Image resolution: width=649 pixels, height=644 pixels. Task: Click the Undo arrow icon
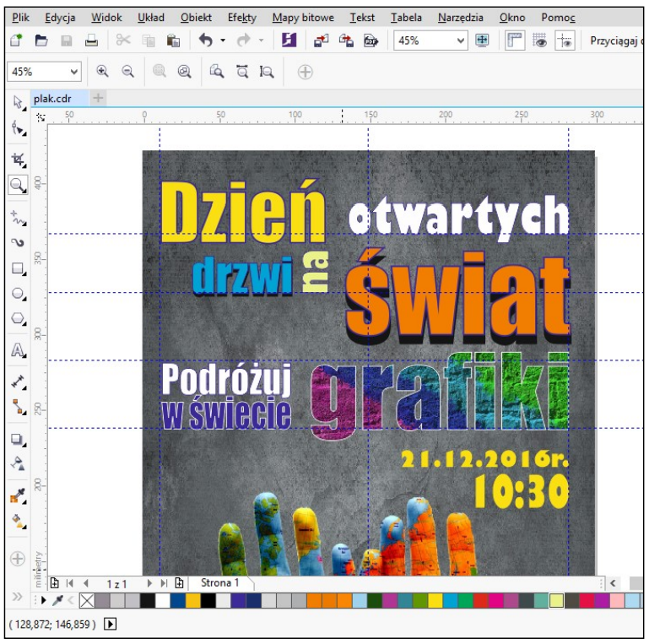tap(205, 41)
